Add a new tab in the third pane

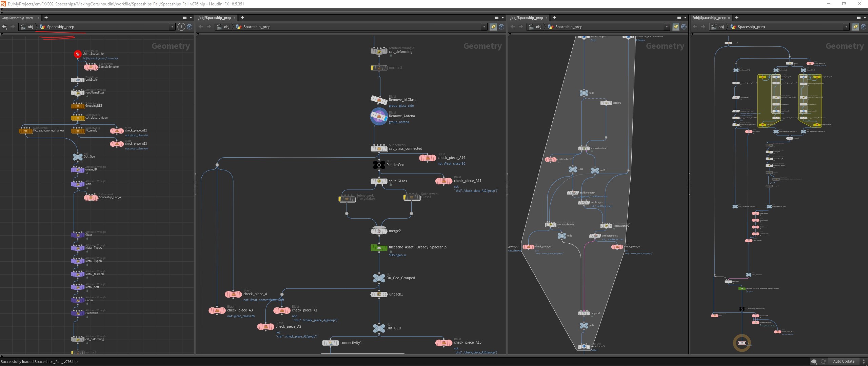(554, 18)
